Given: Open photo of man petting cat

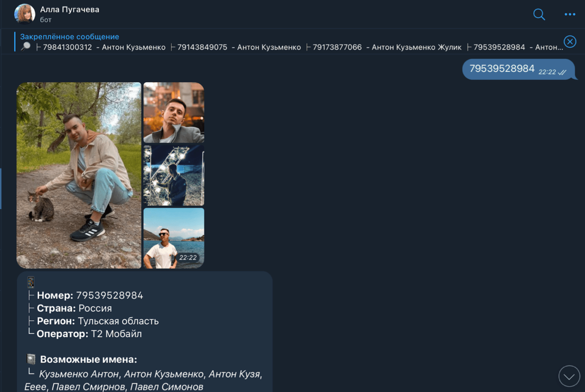Looking at the screenshot, I should tap(79, 175).
